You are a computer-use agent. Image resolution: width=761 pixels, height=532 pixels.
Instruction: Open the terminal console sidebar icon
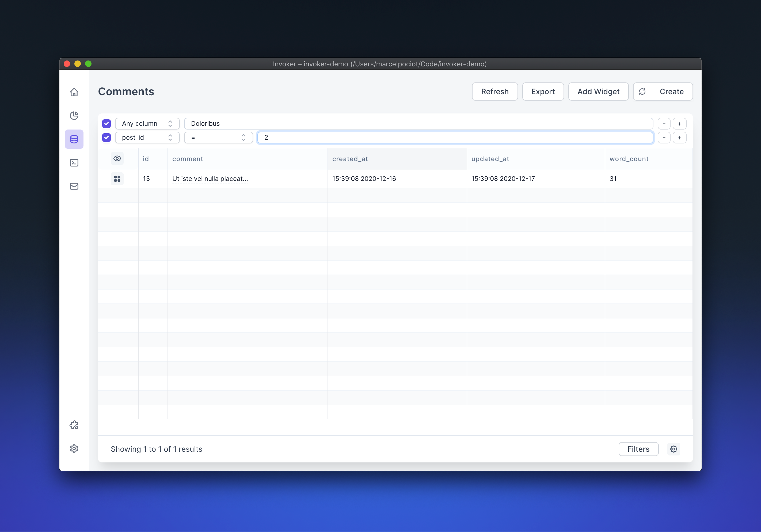74,163
